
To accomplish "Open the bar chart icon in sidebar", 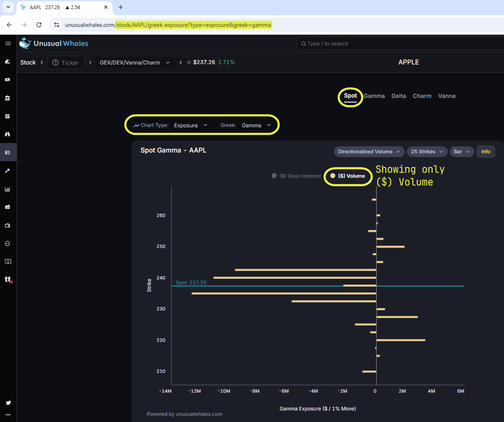I will pos(7,189).
